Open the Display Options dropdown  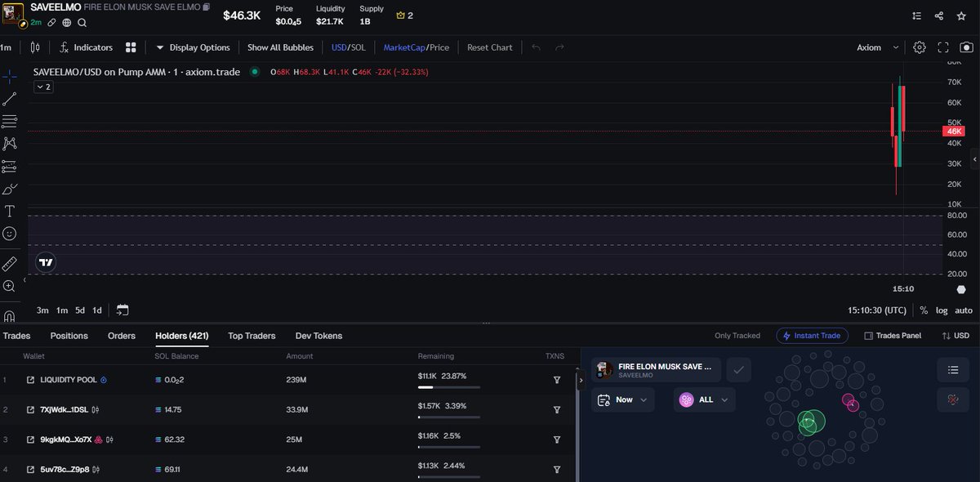(x=193, y=47)
